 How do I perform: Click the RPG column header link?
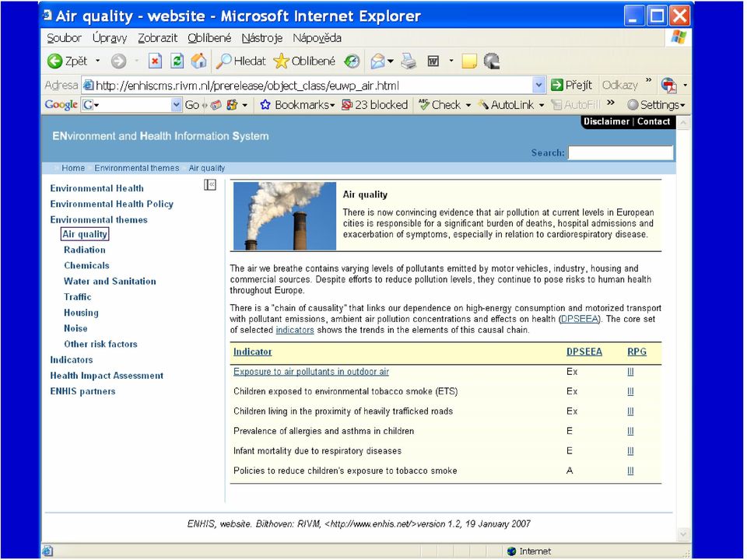tap(637, 352)
